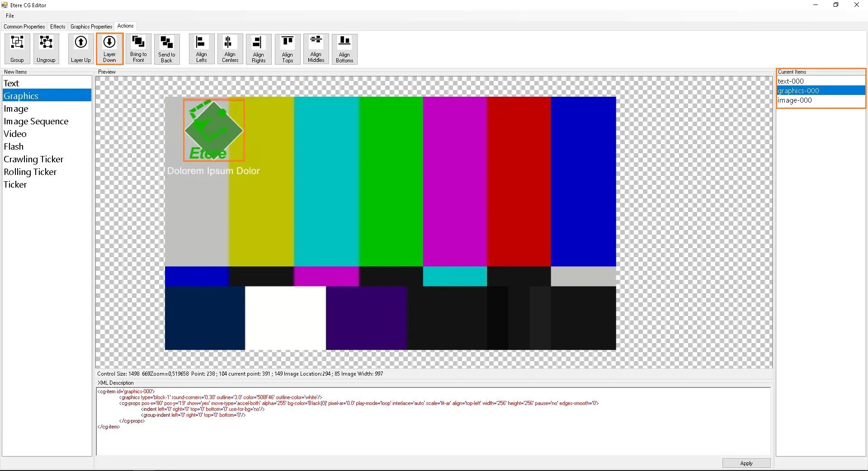Image resolution: width=868 pixels, height=471 pixels.
Task: Click Bring to Front icon
Action: pos(138,49)
